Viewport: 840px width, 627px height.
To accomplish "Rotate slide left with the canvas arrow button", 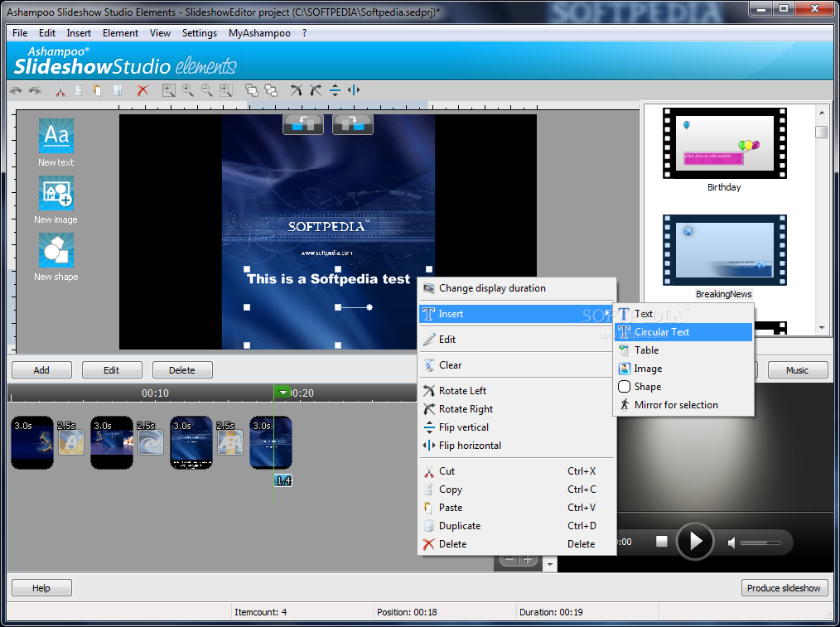I will click(x=303, y=124).
